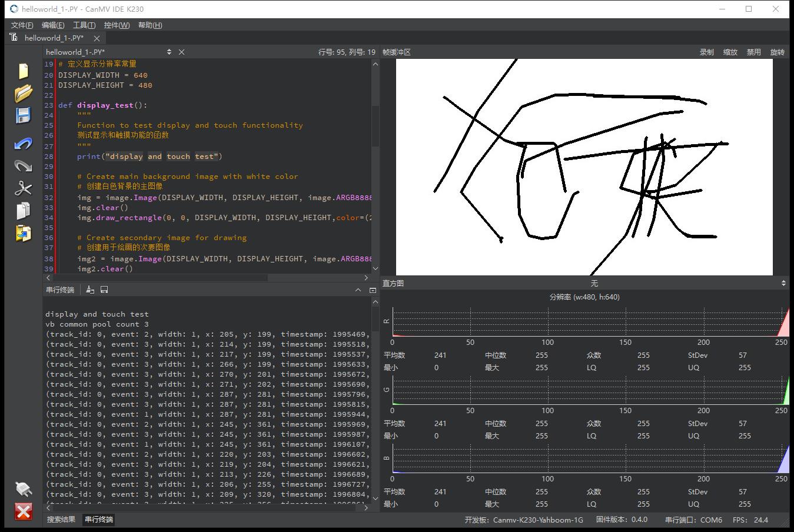
Task: Open a file with the folder icon
Action: click(x=23, y=93)
